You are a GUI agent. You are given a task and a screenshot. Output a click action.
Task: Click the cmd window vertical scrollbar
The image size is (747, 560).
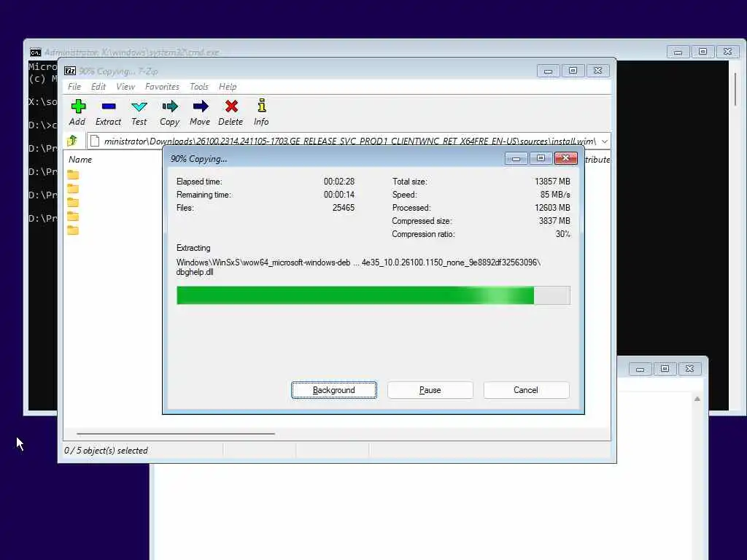[736, 89]
